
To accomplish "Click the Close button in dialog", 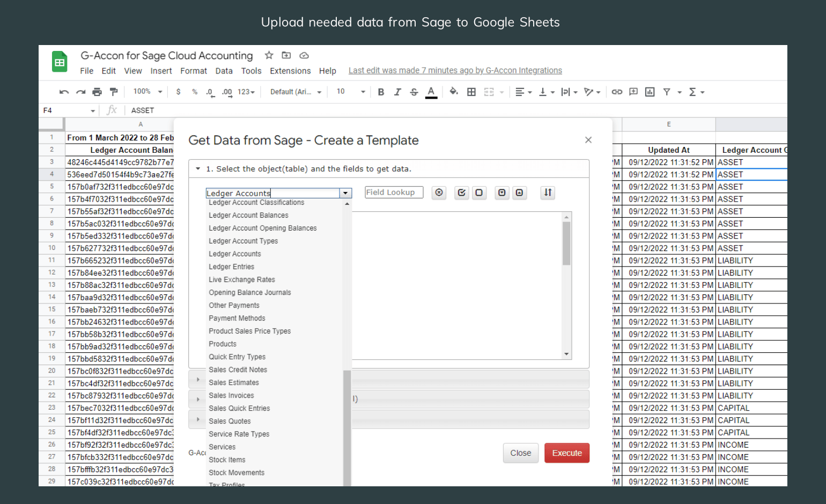I will click(520, 453).
